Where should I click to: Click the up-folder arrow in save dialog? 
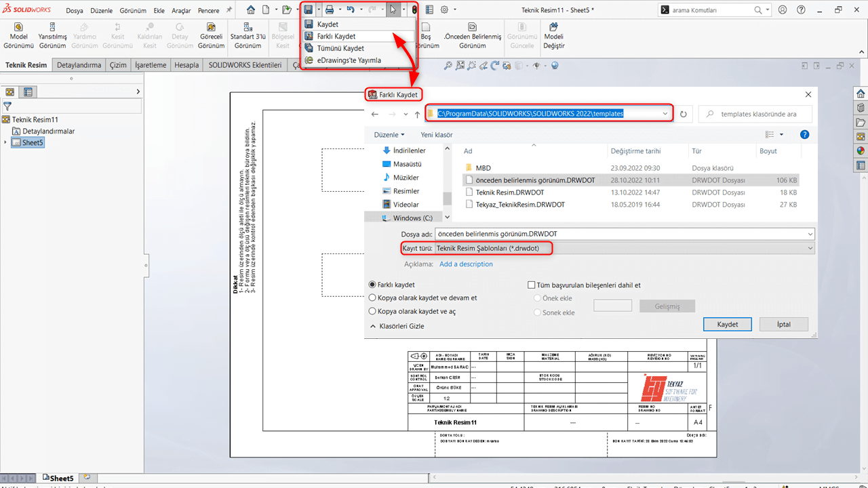pos(417,114)
